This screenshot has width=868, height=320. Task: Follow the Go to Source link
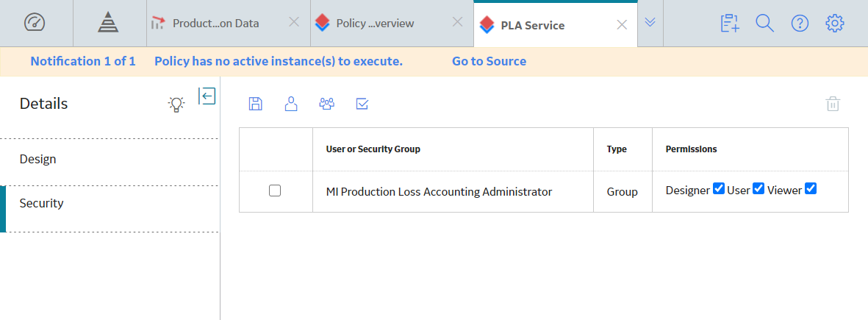pyautogui.click(x=489, y=62)
